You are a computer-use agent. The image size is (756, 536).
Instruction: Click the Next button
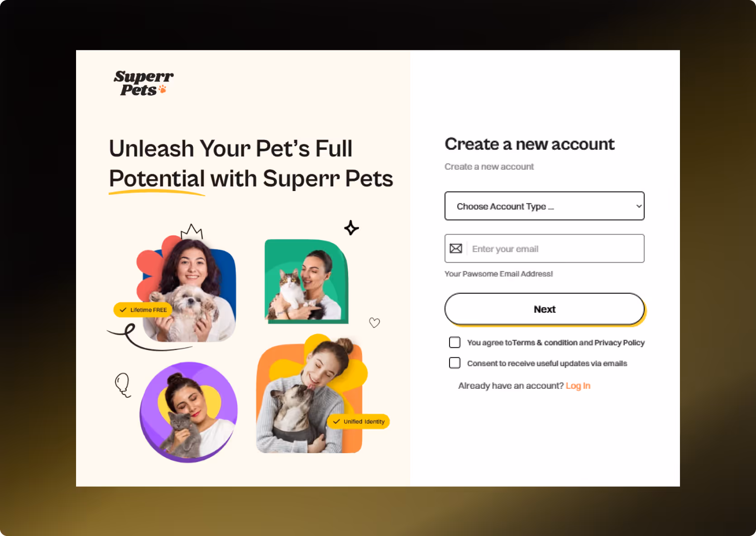click(x=545, y=309)
